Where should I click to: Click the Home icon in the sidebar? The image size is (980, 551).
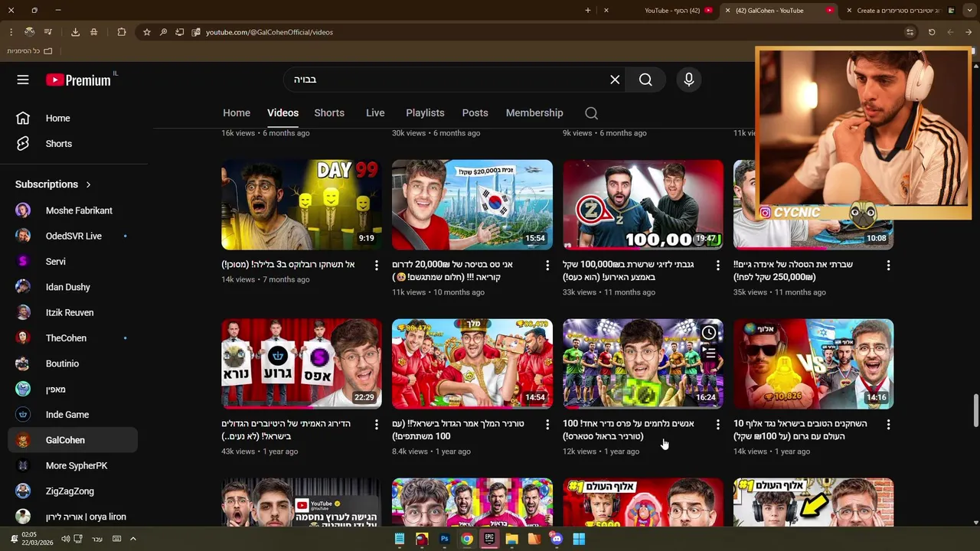point(23,118)
